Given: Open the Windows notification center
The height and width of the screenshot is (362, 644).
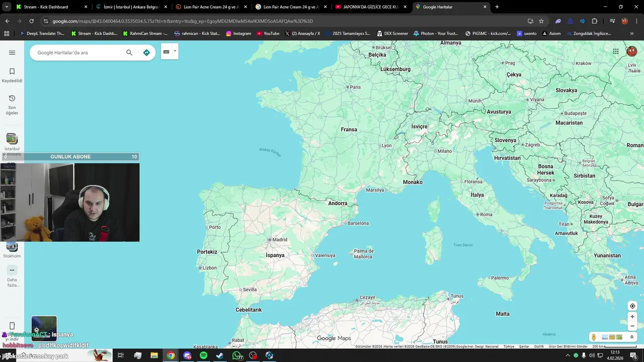Looking at the screenshot, I should point(633,355).
